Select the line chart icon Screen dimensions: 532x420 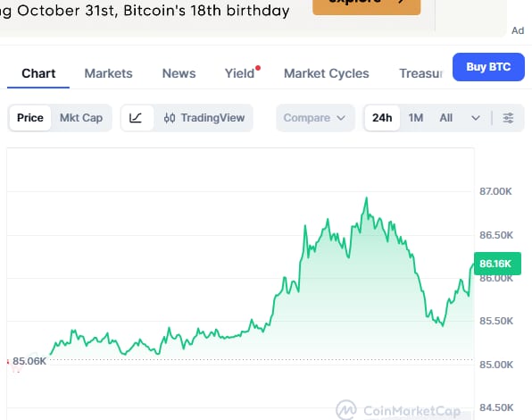tap(136, 118)
